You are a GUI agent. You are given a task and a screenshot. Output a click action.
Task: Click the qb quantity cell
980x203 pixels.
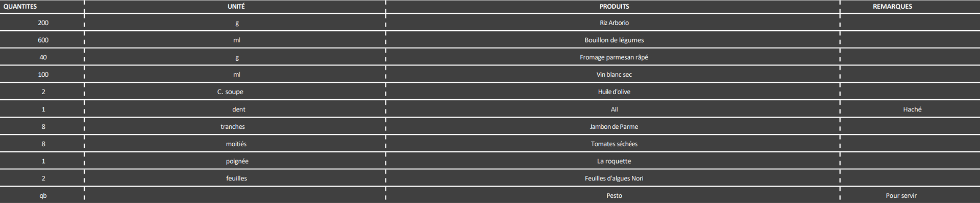(x=43, y=196)
